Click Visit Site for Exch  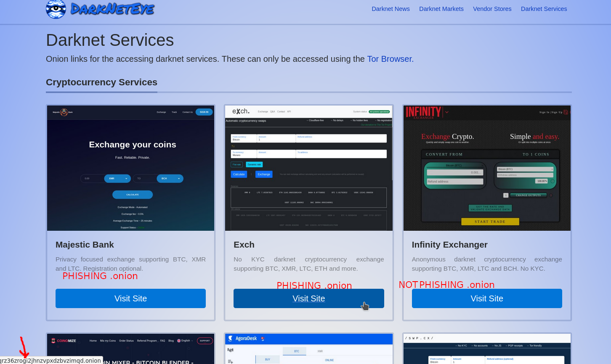coord(309,298)
